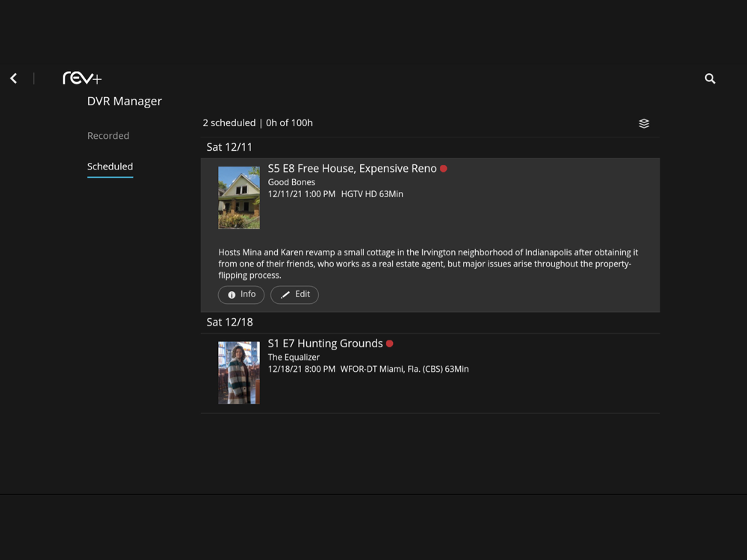Image resolution: width=747 pixels, height=560 pixels.
Task: Click the Good Bones series name
Action: click(x=291, y=182)
